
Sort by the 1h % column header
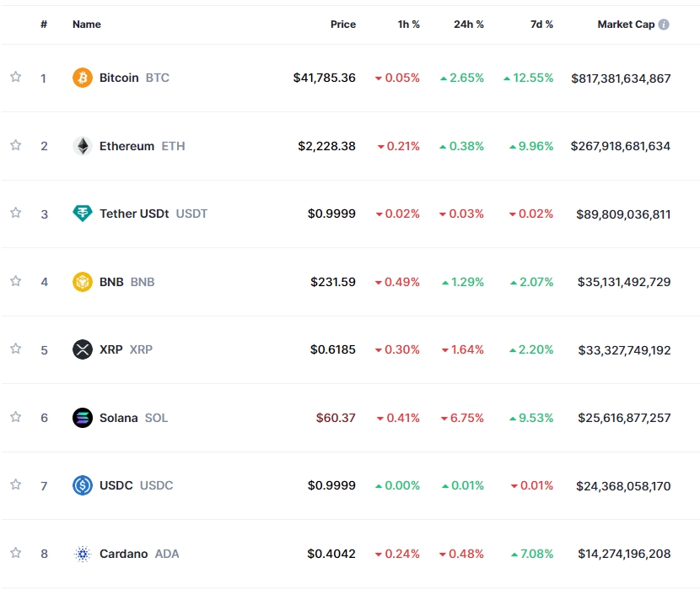click(x=409, y=24)
